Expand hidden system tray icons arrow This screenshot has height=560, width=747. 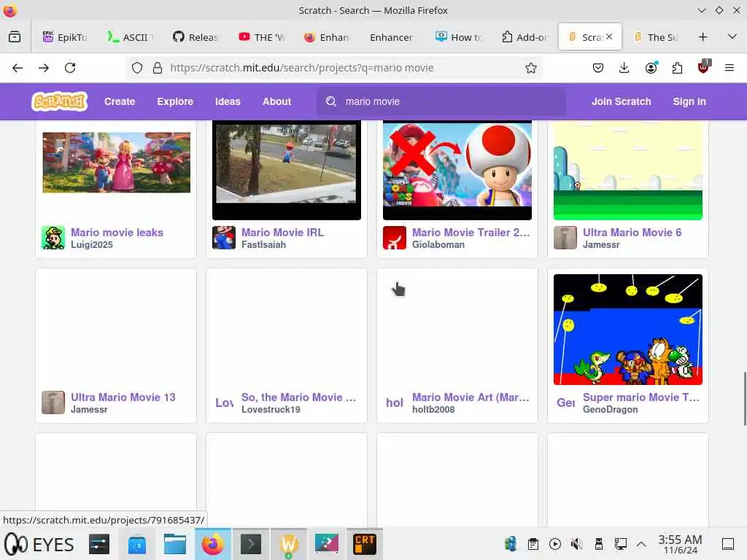point(641,544)
